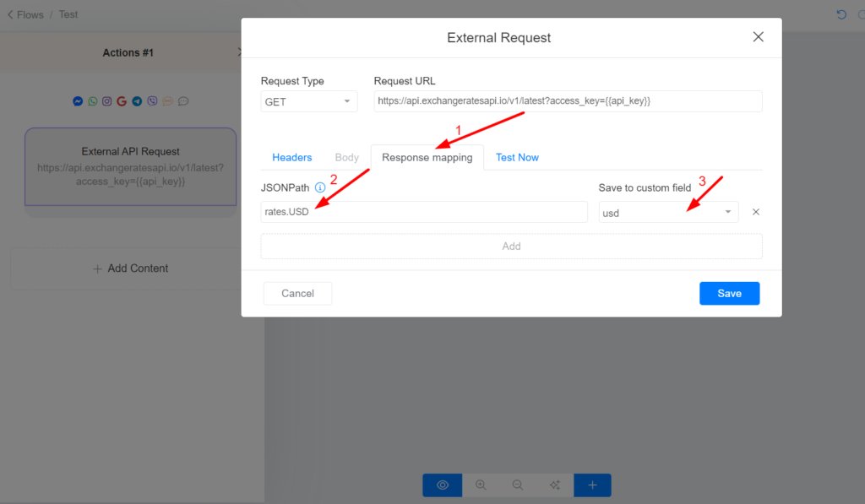Screen dimensions: 865x504
Task: Click the blue plus icon
Action: click(x=592, y=485)
